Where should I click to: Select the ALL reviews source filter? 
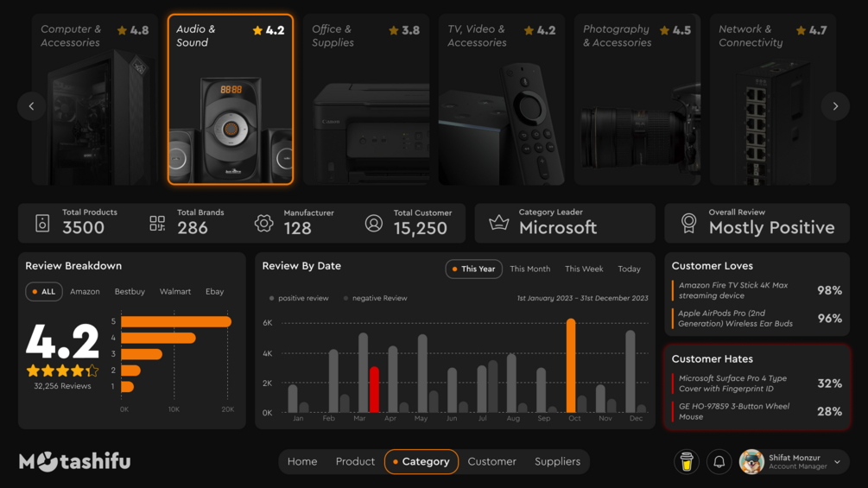[x=44, y=292]
